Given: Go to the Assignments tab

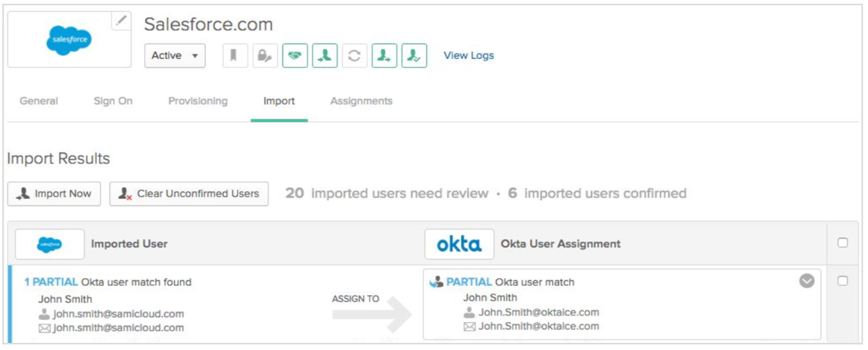Looking at the screenshot, I should (x=361, y=101).
